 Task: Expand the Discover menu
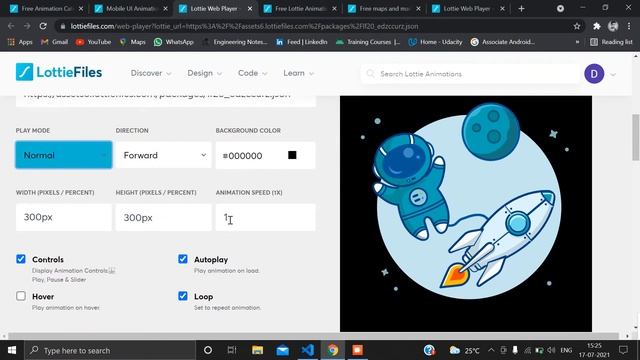tap(151, 73)
